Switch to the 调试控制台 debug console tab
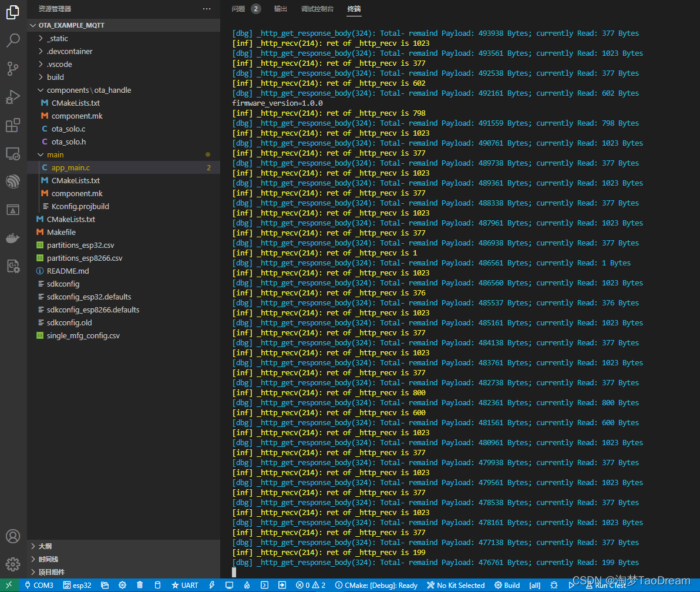Screen dimensions: 700x592 [318, 9]
